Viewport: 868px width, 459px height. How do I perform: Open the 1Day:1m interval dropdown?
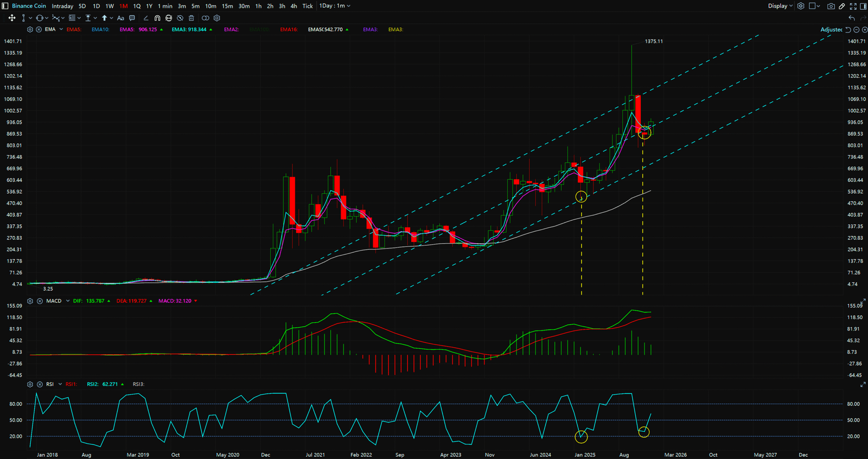tap(335, 6)
